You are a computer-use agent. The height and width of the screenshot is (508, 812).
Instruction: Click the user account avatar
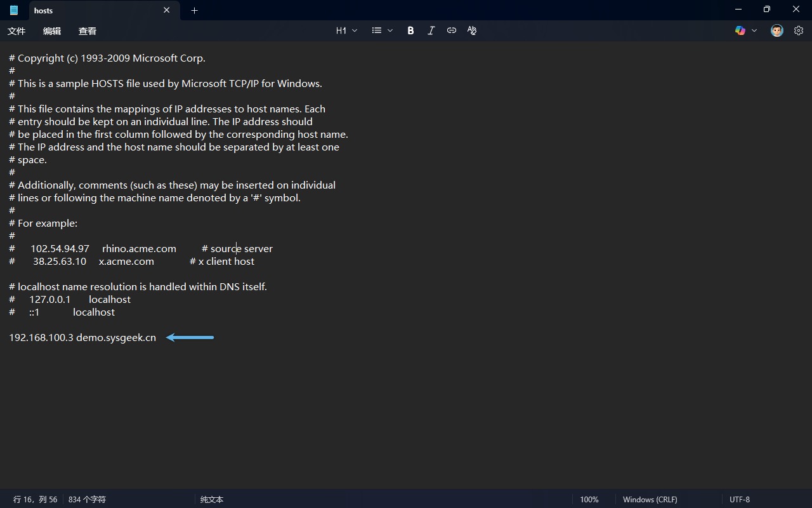point(776,30)
